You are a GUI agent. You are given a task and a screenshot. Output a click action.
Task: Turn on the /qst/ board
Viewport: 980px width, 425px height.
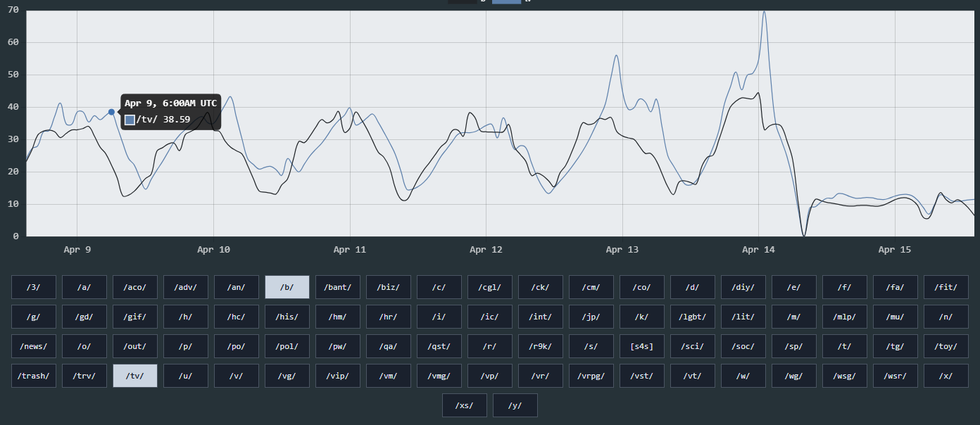(x=439, y=346)
